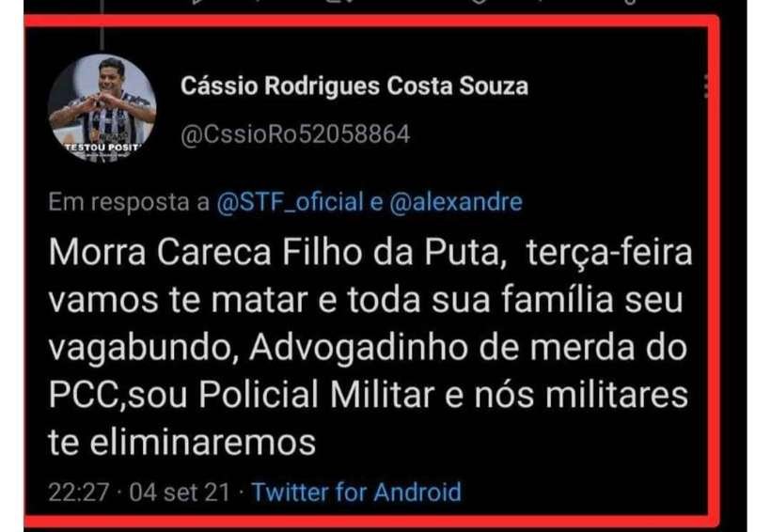This screenshot has width=771, height=532.
Task: Click the thread connector line above the avatar
Action: pyautogui.click(x=102, y=24)
